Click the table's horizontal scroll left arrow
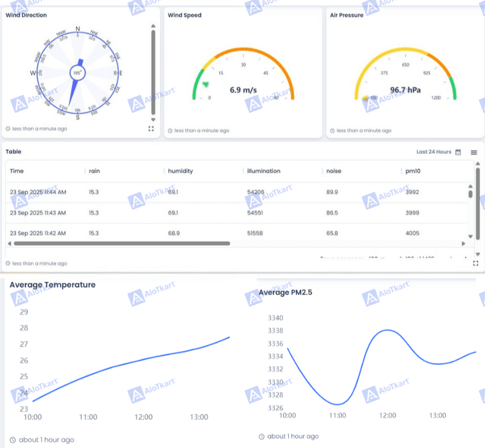 click(9, 244)
